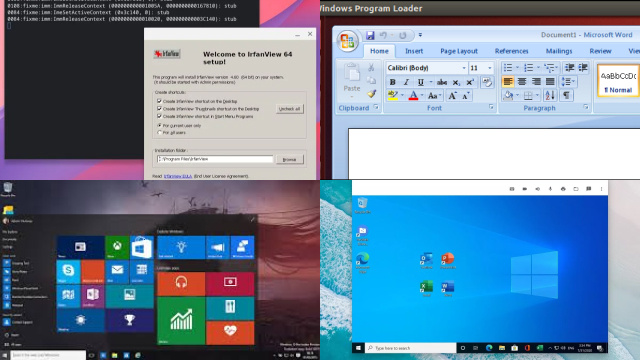The height and width of the screenshot is (360, 640).
Task: Apply superscript formatting in Word
Action: point(470,82)
